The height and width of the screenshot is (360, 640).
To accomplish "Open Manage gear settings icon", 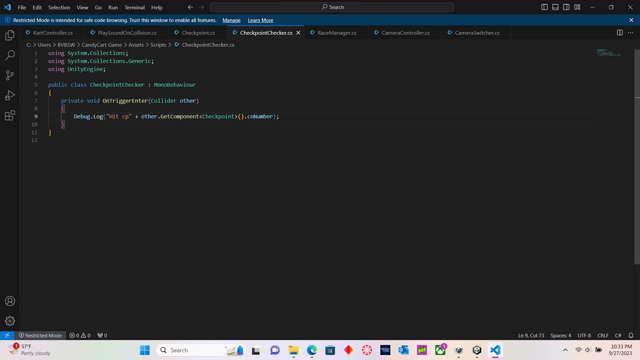I will point(10,321).
